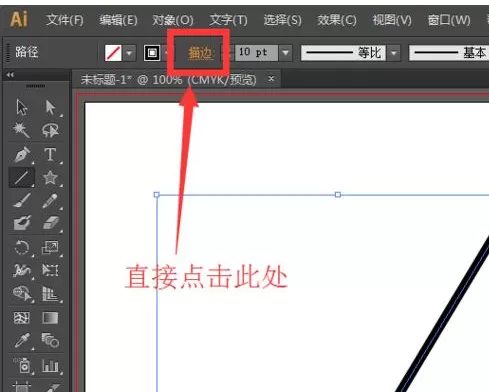The width and height of the screenshot is (489, 392).
Task: Select the Eyedropper tool
Action: tap(22, 341)
